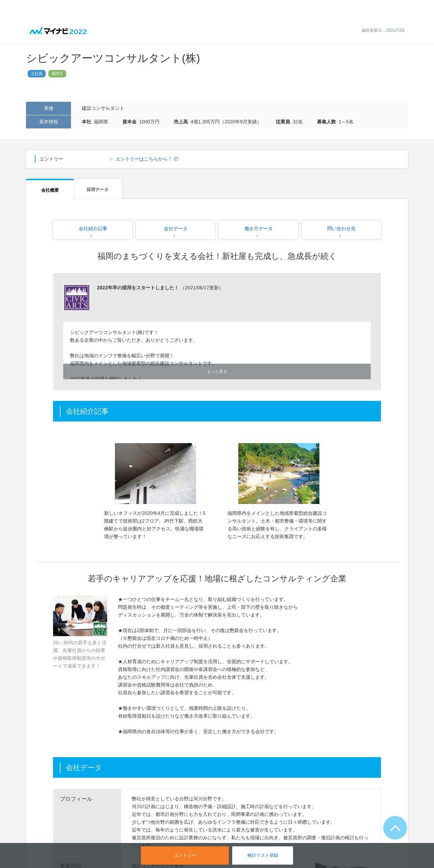Click the マイナビ2022 logo
This screenshot has height=868, width=434.
(58, 31)
